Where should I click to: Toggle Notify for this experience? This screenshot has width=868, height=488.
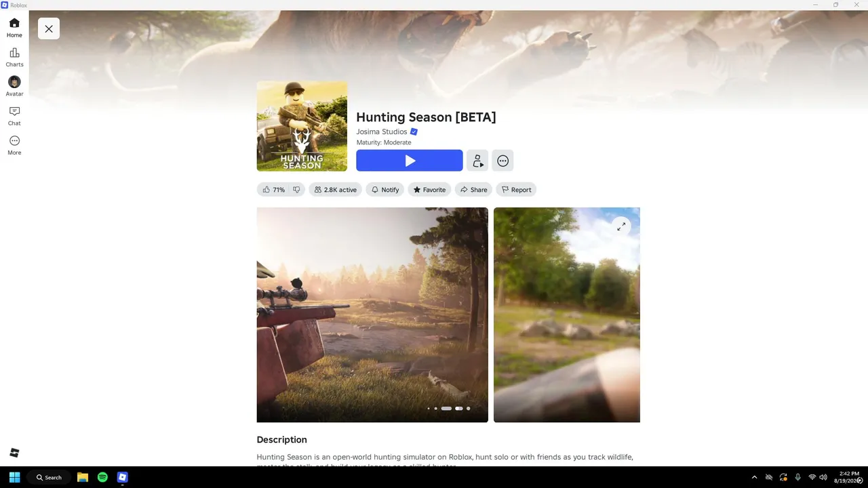tap(384, 190)
